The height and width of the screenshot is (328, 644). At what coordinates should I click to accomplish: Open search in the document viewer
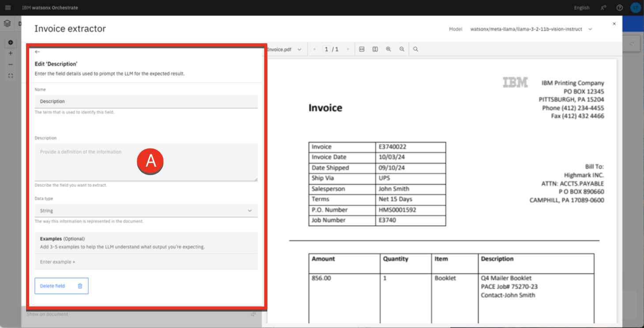(416, 49)
